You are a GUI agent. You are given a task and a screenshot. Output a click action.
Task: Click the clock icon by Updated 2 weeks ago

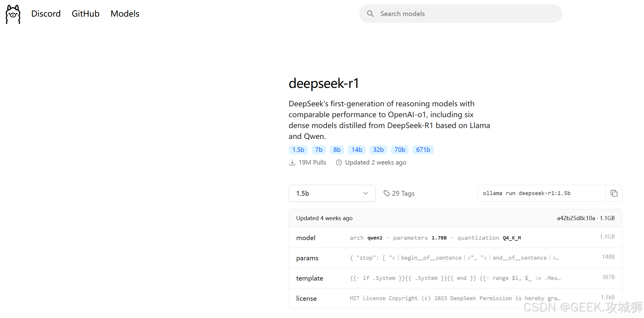pyautogui.click(x=339, y=162)
